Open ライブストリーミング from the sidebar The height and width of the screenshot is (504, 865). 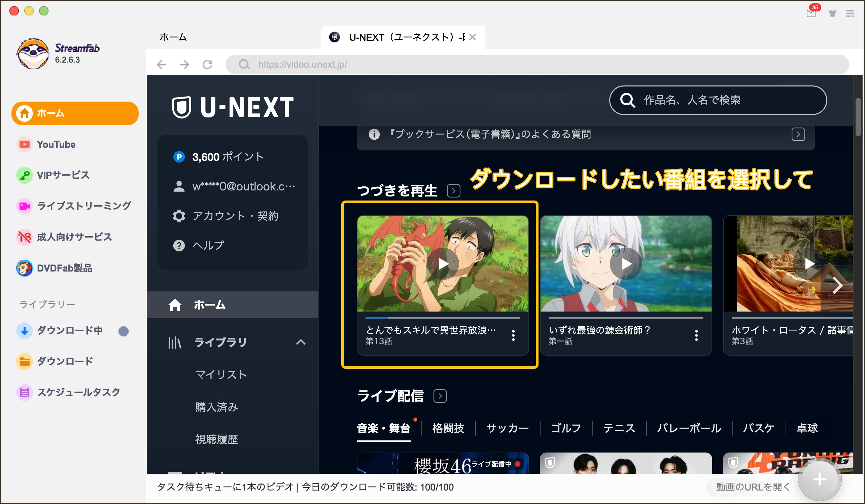click(84, 206)
